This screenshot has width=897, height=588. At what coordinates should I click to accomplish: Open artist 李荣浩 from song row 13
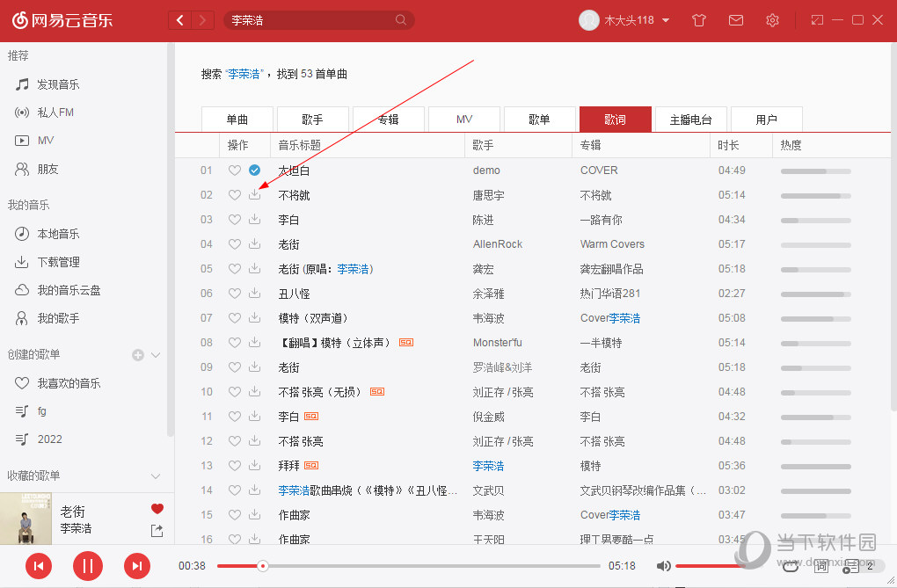tap(488, 466)
